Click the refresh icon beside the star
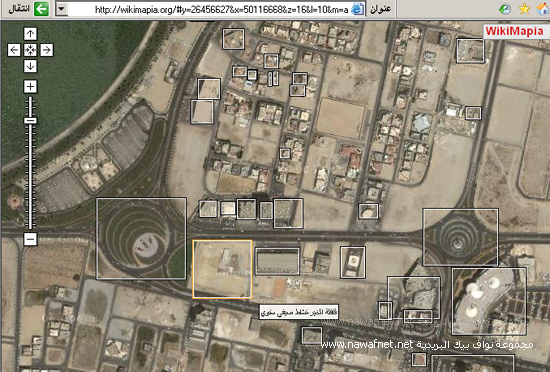The height and width of the screenshot is (372, 550). (x=505, y=9)
